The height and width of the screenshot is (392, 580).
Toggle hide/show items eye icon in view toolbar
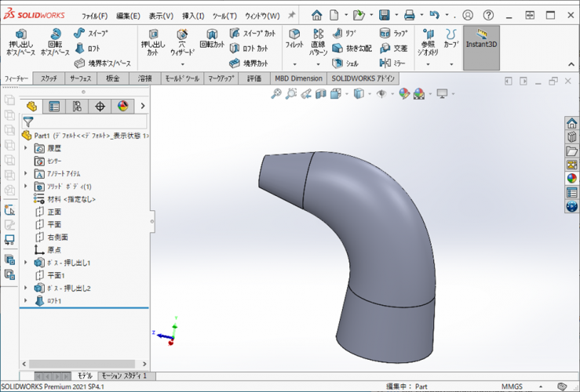(x=381, y=94)
